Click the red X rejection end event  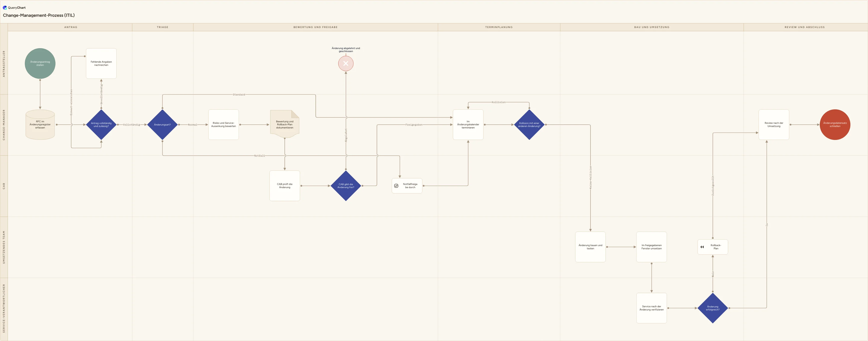pos(346,63)
